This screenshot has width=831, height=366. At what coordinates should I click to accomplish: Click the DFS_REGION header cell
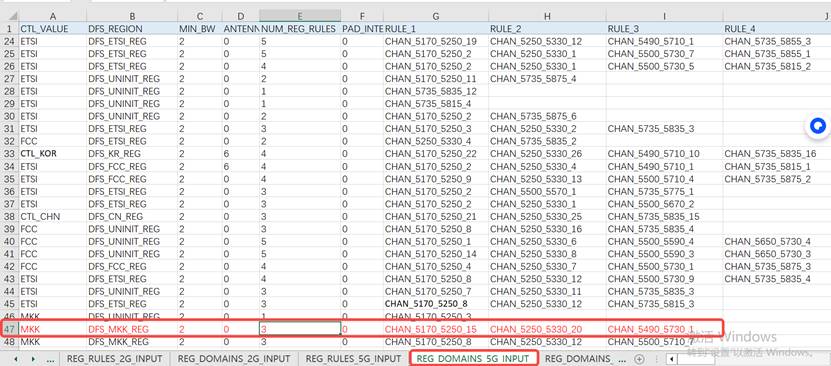point(132,29)
